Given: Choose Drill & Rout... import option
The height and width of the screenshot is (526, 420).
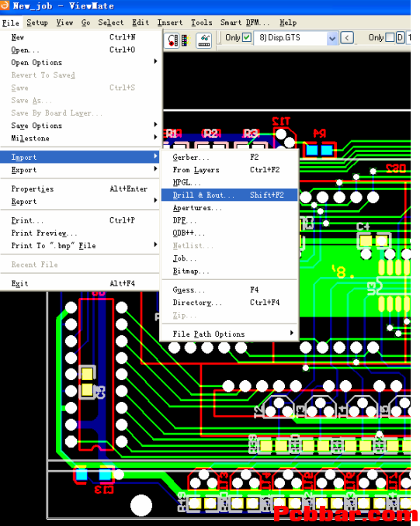Looking at the screenshot, I should click(x=230, y=195).
